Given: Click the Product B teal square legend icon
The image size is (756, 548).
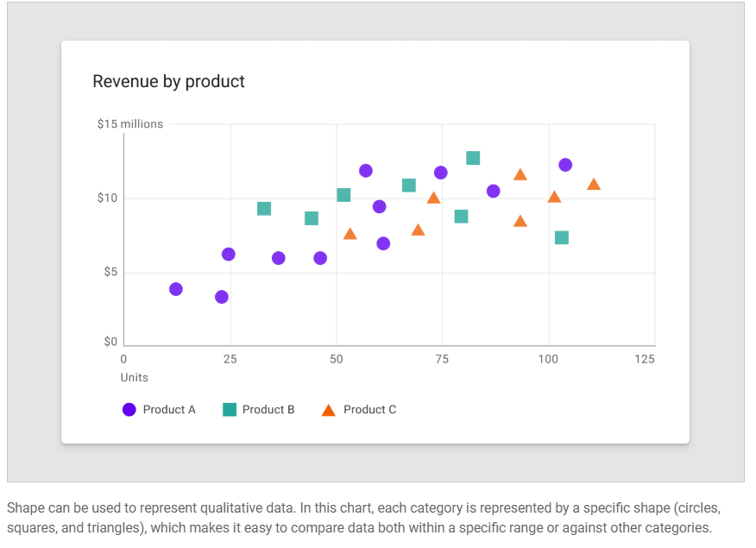Looking at the screenshot, I should pyautogui.click(x=230, y=410).
